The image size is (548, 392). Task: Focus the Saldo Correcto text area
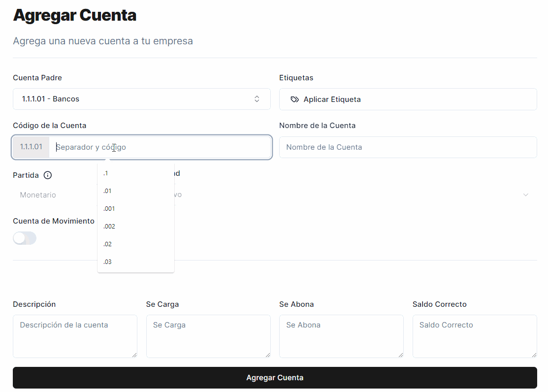point(475,336)
